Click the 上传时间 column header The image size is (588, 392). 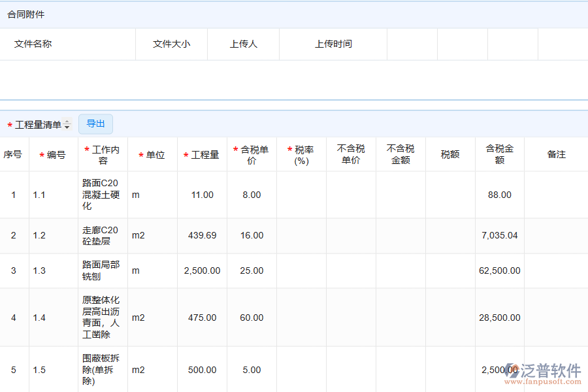click(x=333, y=44)
